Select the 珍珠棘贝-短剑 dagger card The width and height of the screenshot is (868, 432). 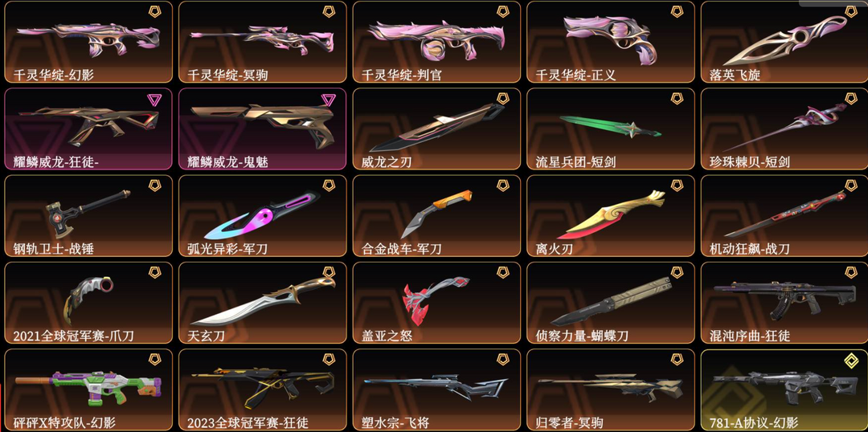pos(784,129)
